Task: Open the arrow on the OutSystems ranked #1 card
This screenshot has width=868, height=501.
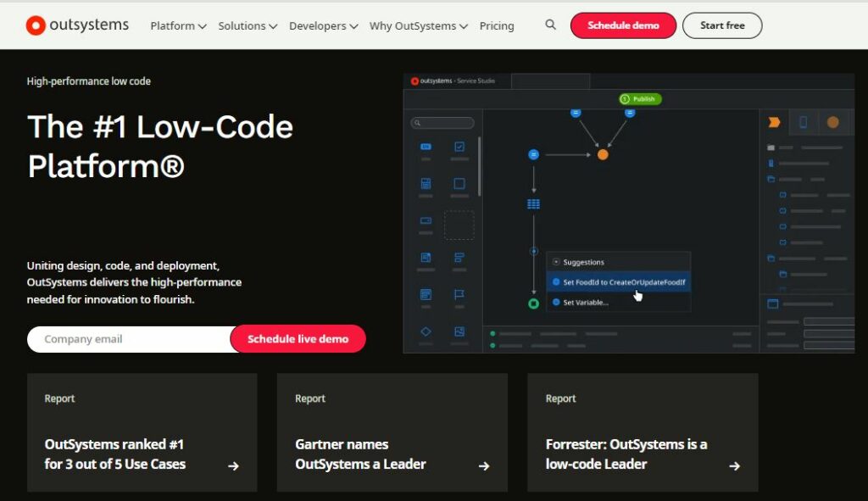Action: point(234,466)
